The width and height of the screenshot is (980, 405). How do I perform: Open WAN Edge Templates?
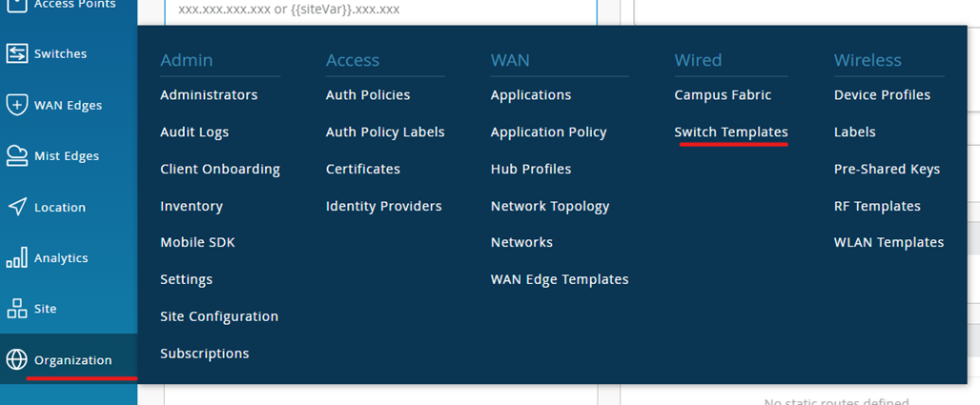point(560,279)
